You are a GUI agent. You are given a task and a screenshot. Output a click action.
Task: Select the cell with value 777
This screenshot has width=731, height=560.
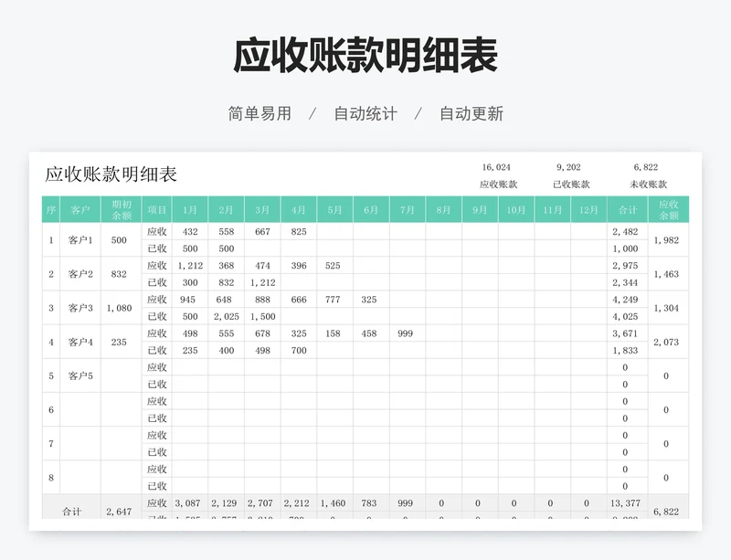[x=334, y=300]
